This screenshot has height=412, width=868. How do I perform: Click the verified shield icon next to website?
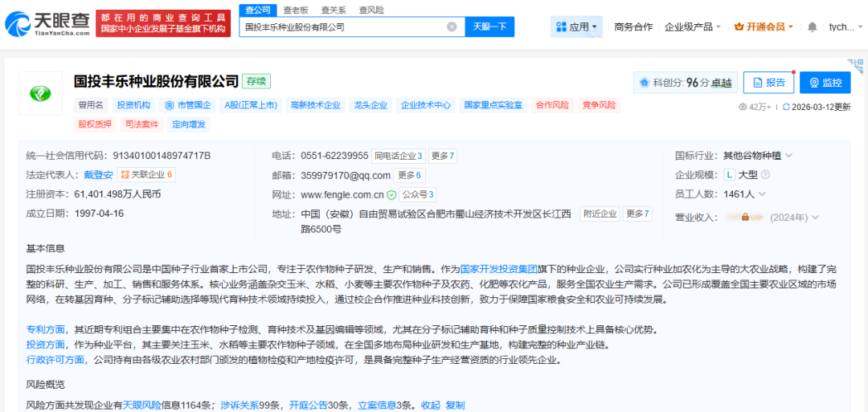[391, 194]
